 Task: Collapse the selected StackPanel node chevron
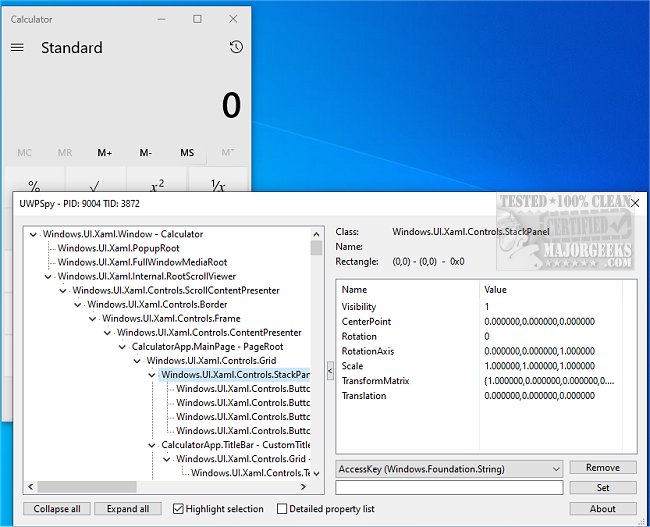pyautogui.click(x=152, y=375)
